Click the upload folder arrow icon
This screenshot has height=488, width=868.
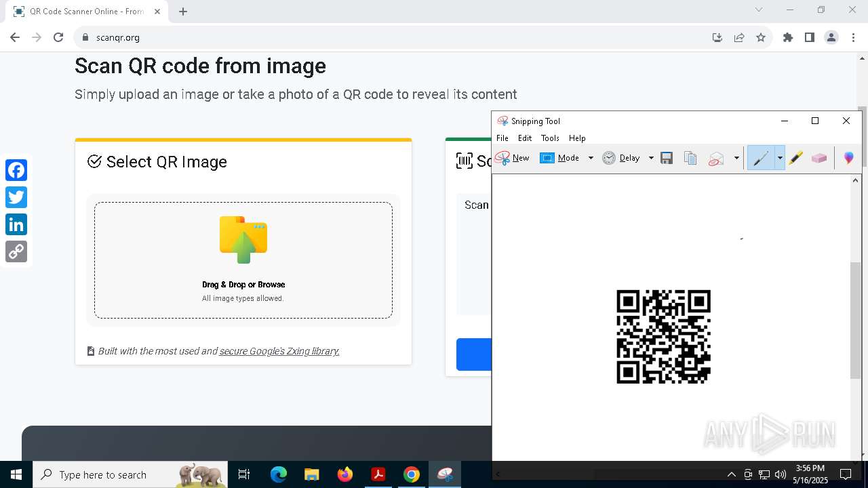coord(243,240)
